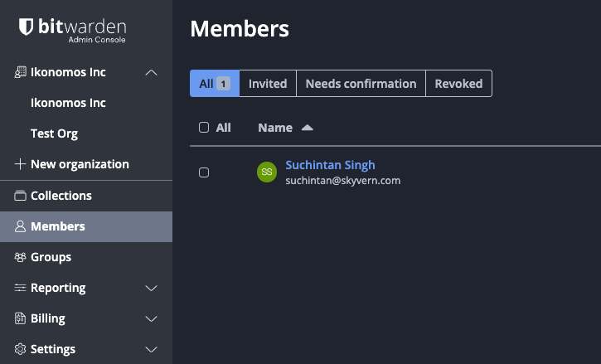Show the Revoked members tab
The width and height of the screenshot is (601, 364).
click(458, 84)
